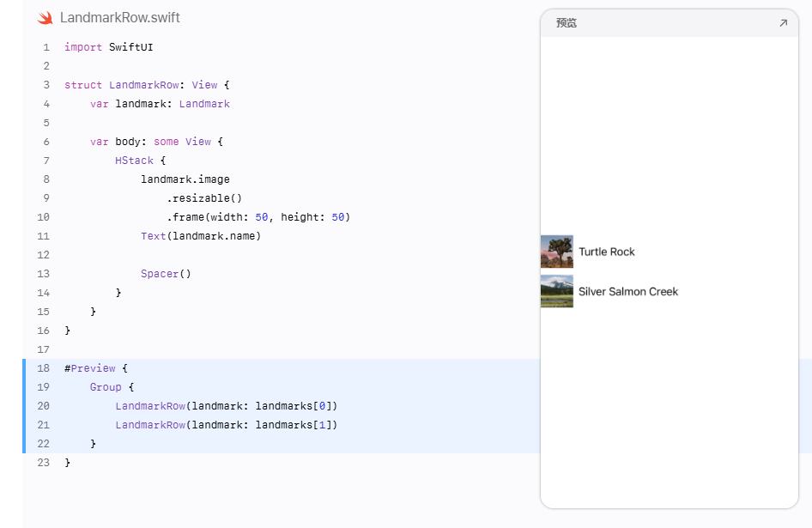Click the expand arrow icon in preview header
Screen dimensions: 812x528
click(x=783, y=23)
